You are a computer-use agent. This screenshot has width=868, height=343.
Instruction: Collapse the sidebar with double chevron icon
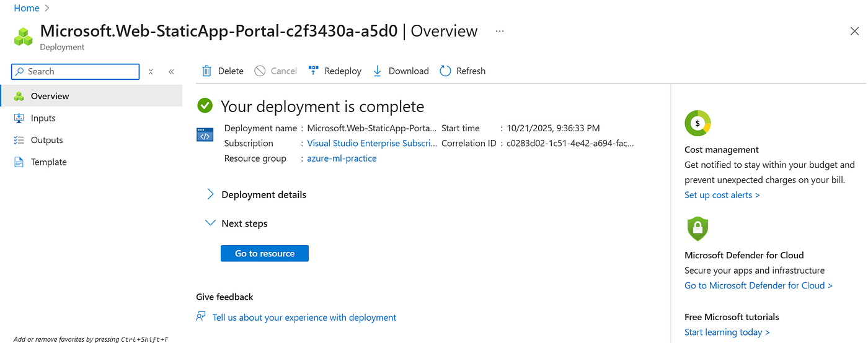click(172, 72)
